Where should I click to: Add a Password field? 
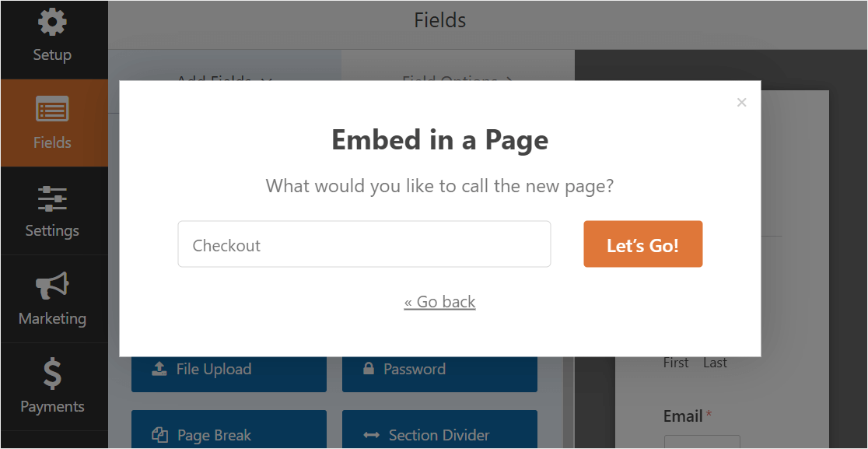click(439, 370)
